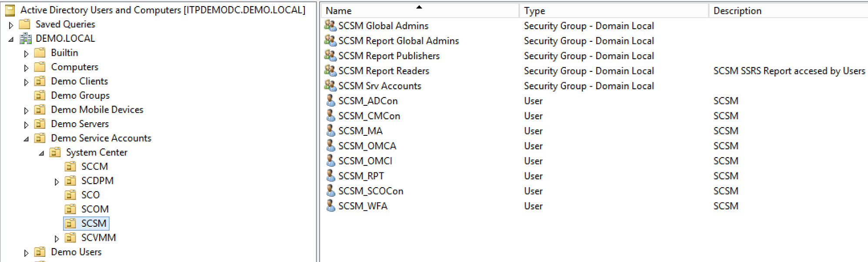Click the Saved Queries folder icon
868x262 pixels.
coord(25,24)
